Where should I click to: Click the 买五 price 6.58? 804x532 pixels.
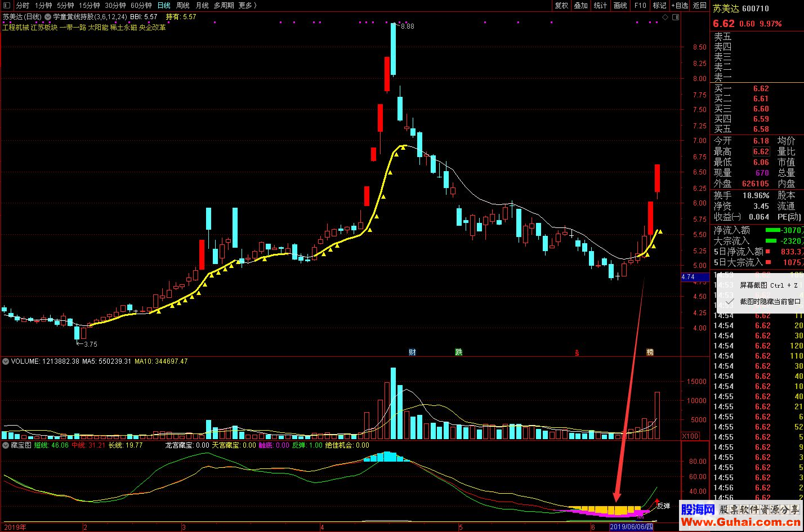(761, 129)
